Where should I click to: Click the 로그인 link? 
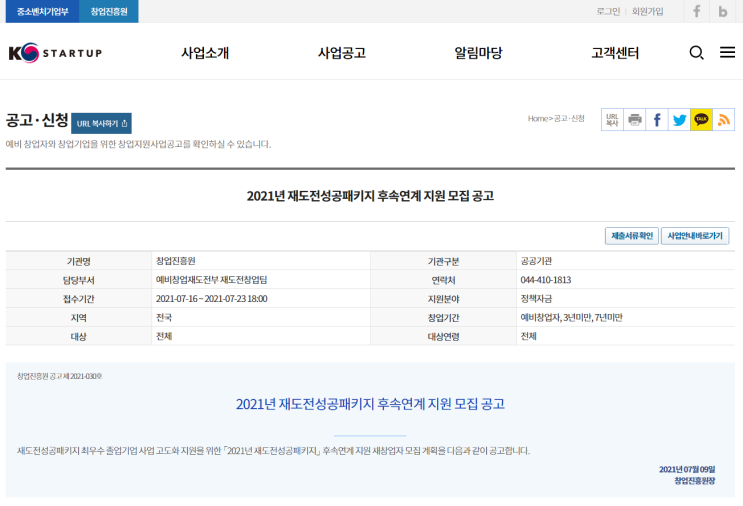coord(608,11)
